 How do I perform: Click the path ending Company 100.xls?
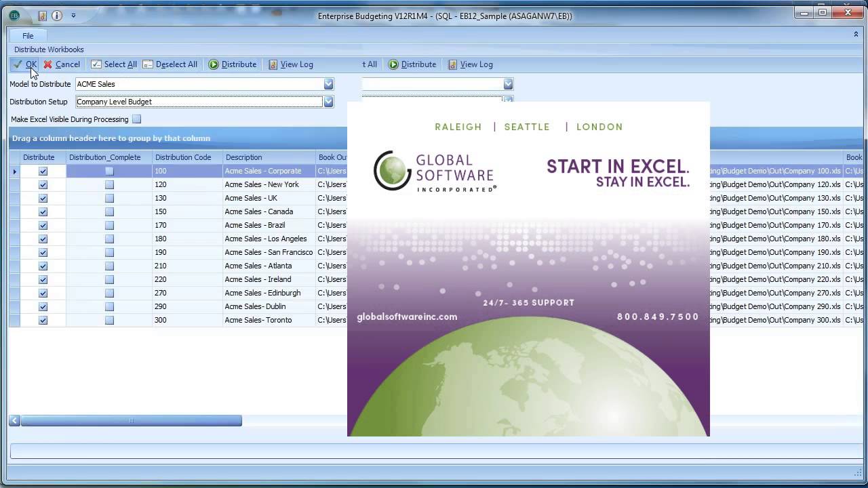click(776, 171)
